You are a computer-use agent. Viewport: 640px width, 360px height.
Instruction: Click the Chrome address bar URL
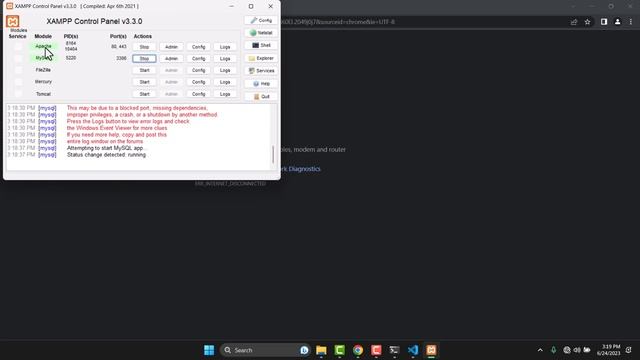click(x=338, y=22)
